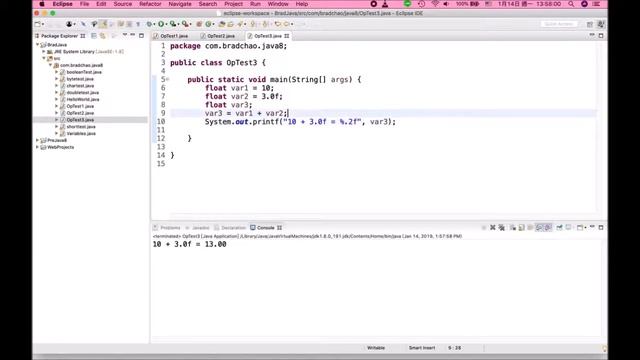Click the Eclipse application menu
Screen dimensions: 640x360
62,4
